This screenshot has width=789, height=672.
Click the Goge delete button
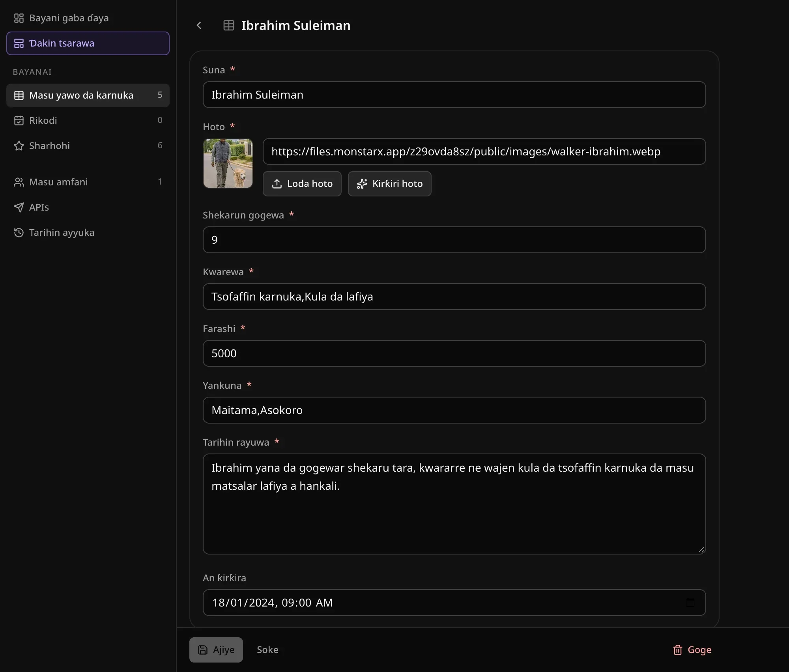point(692,650)
